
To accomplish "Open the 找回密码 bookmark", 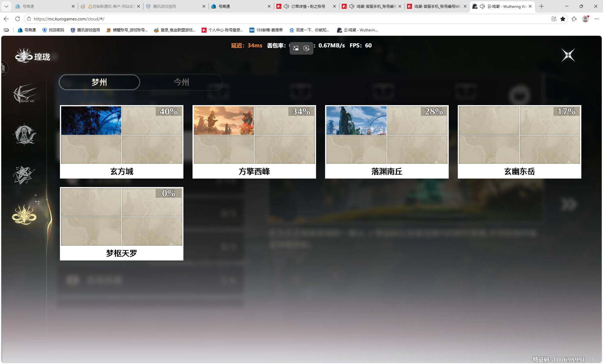I will 53,30.
